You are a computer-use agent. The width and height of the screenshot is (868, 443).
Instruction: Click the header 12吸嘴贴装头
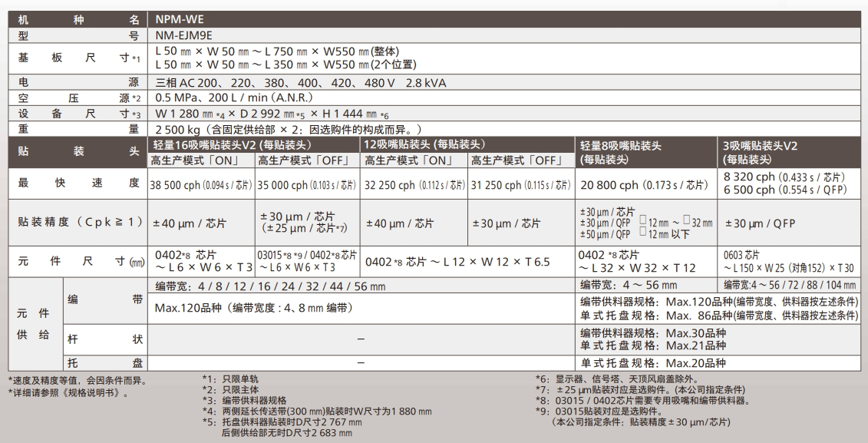[x=424, y=144]
